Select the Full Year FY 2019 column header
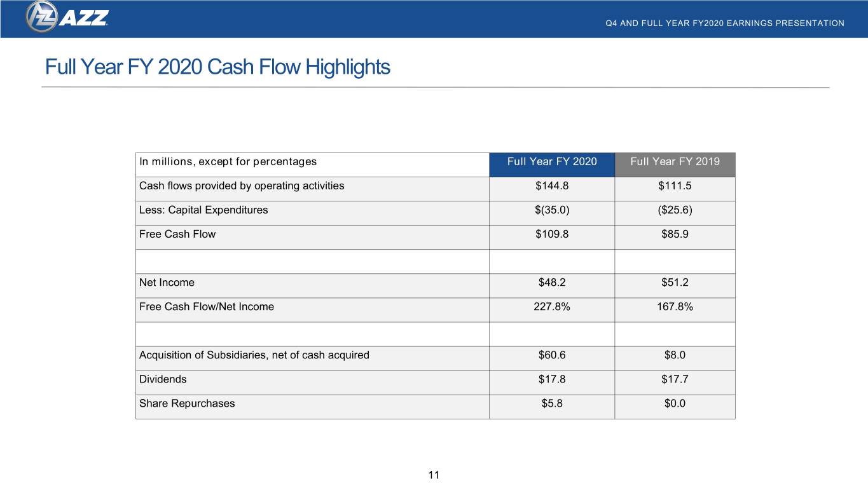868x488 pixels. tap(675, 161)
